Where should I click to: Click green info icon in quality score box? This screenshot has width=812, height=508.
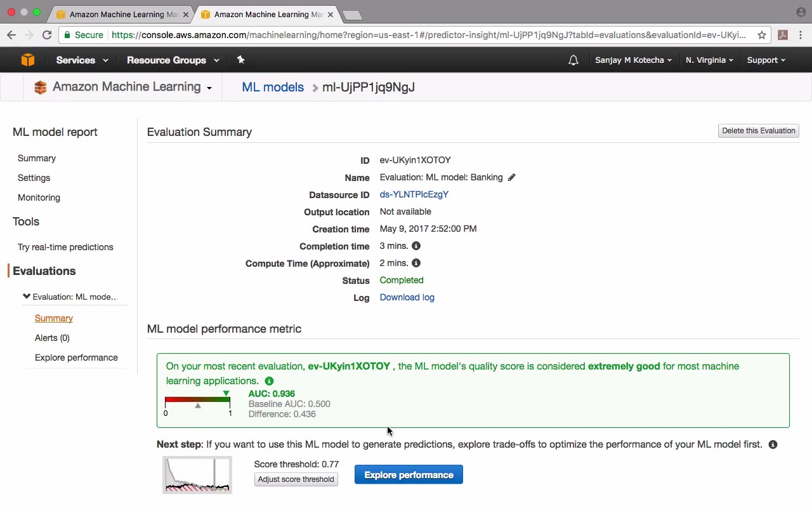pyautogui.click(x=269, y=381)
